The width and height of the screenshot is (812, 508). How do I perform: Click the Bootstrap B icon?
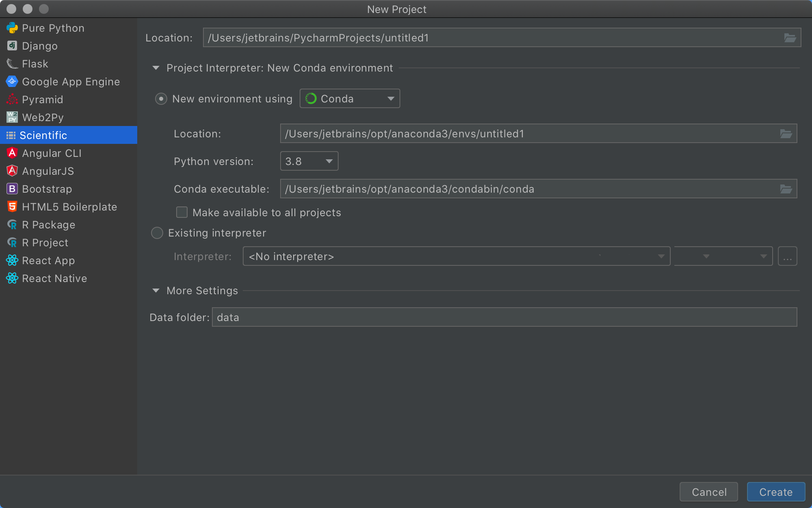(x=12, y=189)
